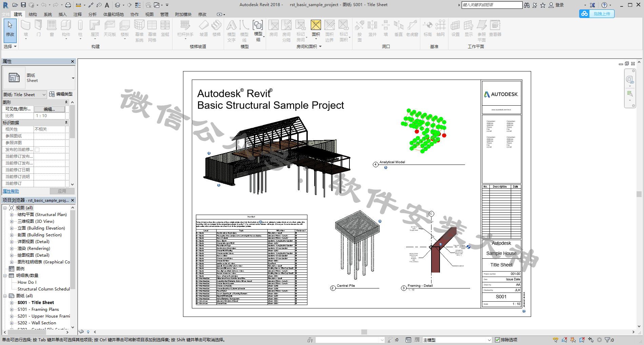Select the 幕墙系统 curtain system tool
Viewport: 644px width, 345px height.
[139, 31]
